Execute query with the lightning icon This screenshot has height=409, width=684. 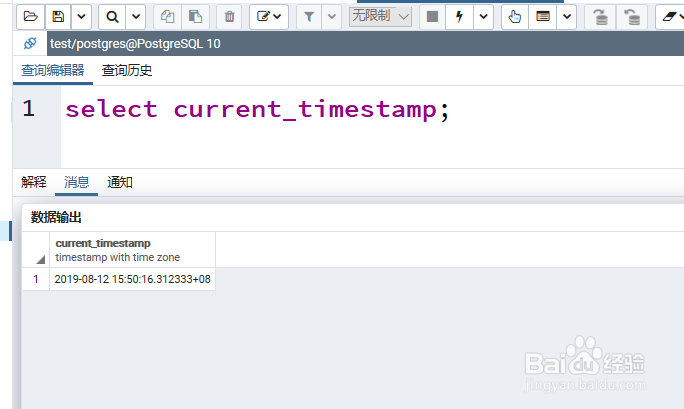click(x=459, y=17)
